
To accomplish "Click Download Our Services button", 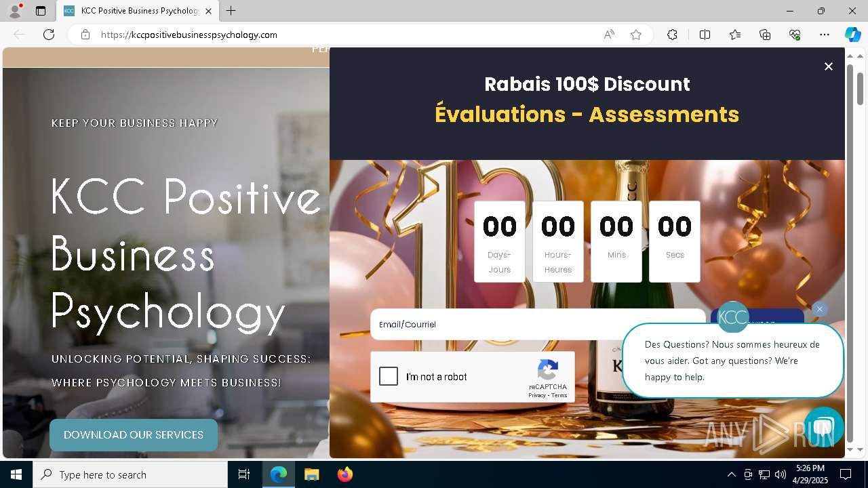I will pyautogui.click(x=134, y=435).
